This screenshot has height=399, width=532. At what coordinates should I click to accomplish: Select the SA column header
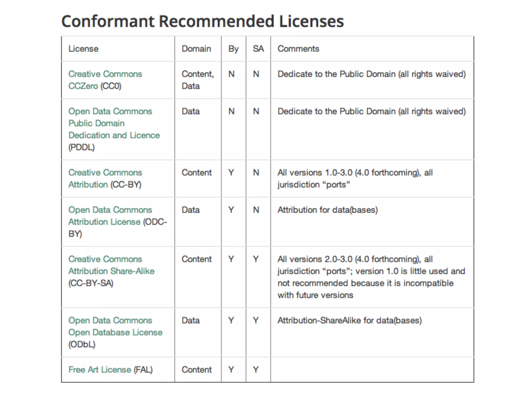258,49
